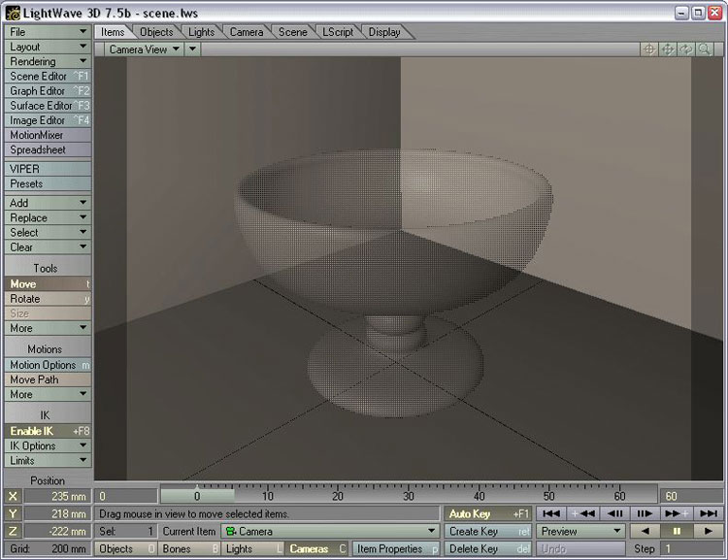Click the Create Key button
The image size is (728, 560).
[488, 531]
